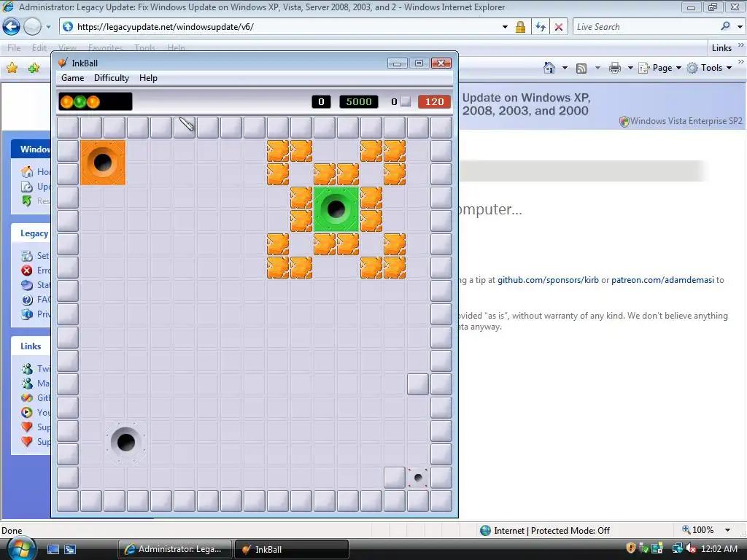
Task: Click the Legacy heading in the sidebar
Action: coord(34,233)
